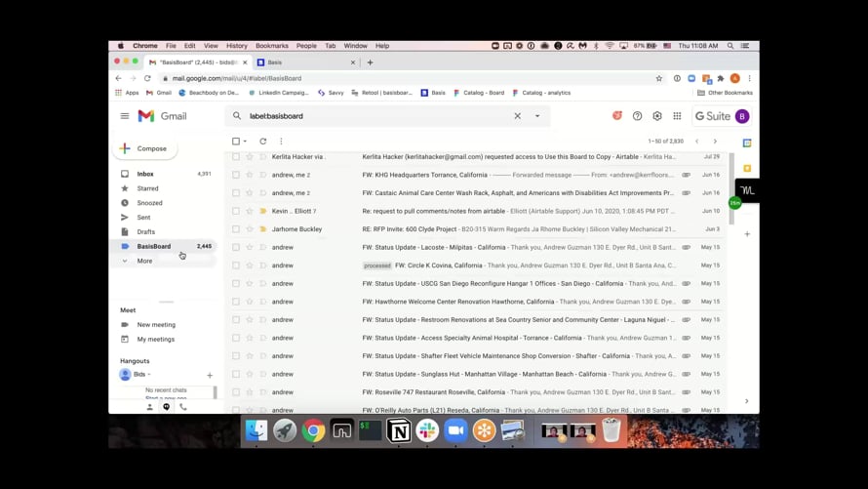
Task: Clear the label:basisboard search with X
Action: click(x=517, y=116)
